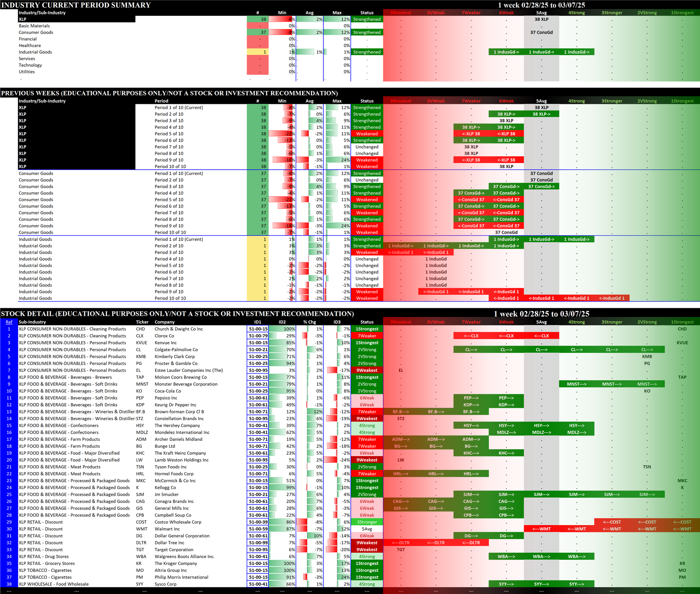Click Walmart Inc 5Avg status cell
Viewport: 700px width, 594px height.
pyautogui.click(x=366, y=529)
